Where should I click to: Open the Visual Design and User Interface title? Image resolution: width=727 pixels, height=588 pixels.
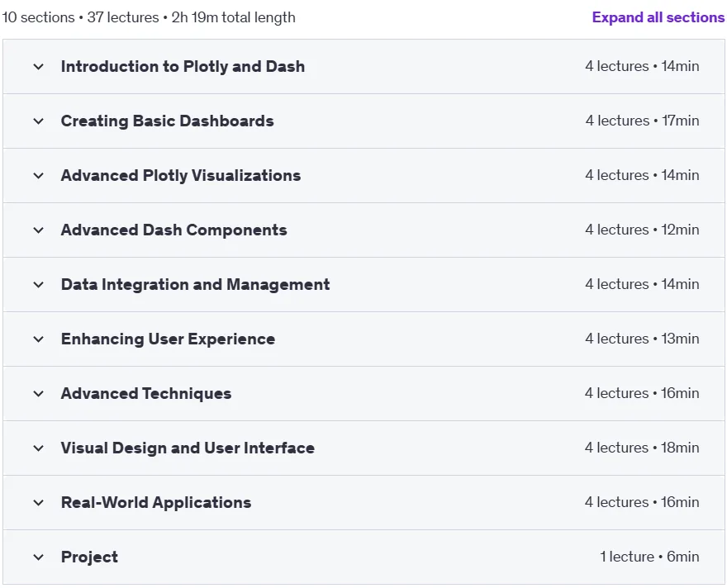pos(188,448)
